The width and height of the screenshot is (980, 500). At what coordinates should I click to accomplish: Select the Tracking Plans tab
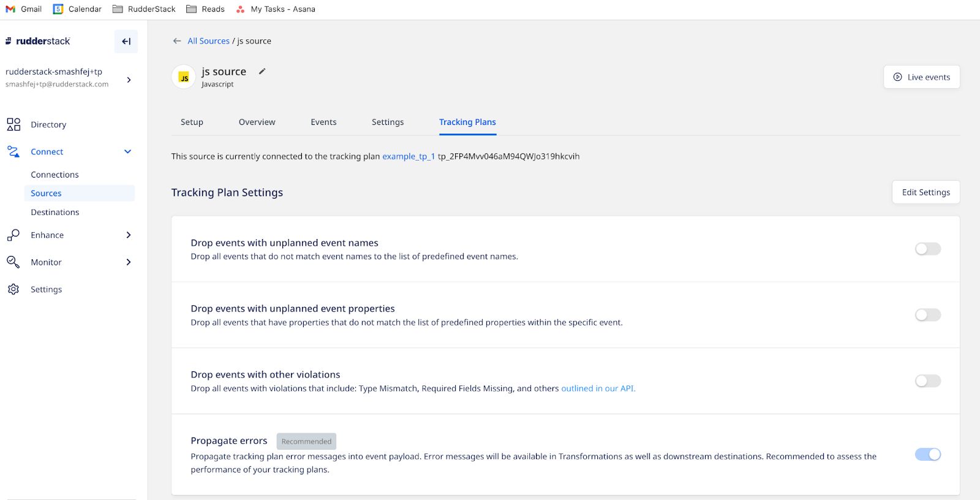pos(467,122)
